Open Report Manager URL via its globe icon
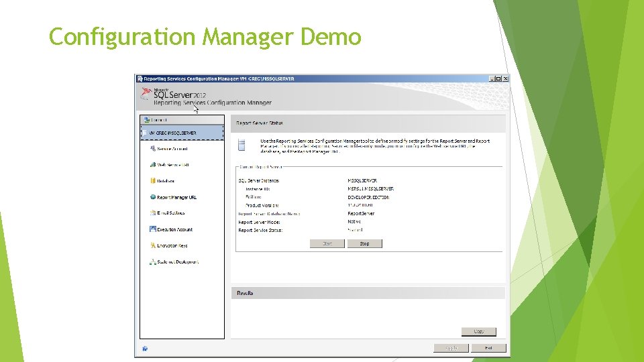This screenshot has height=362, width=644. 153,197
